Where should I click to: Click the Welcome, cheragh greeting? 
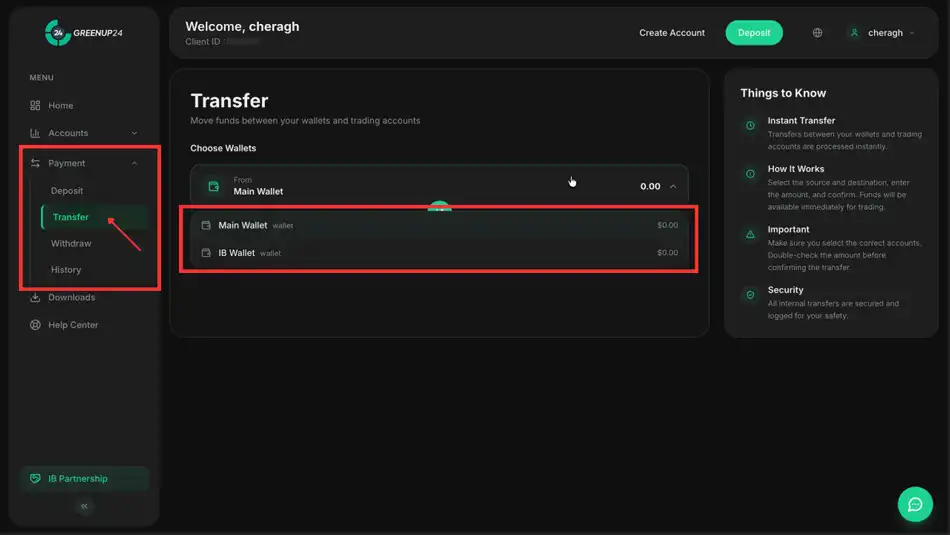(x=242, y=27)
